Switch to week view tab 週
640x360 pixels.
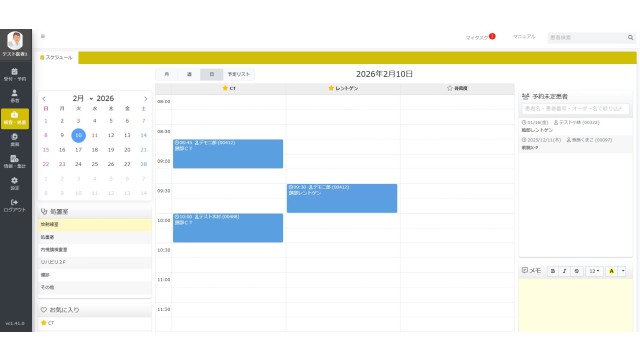pyautogui.click(x=189, y=74)
